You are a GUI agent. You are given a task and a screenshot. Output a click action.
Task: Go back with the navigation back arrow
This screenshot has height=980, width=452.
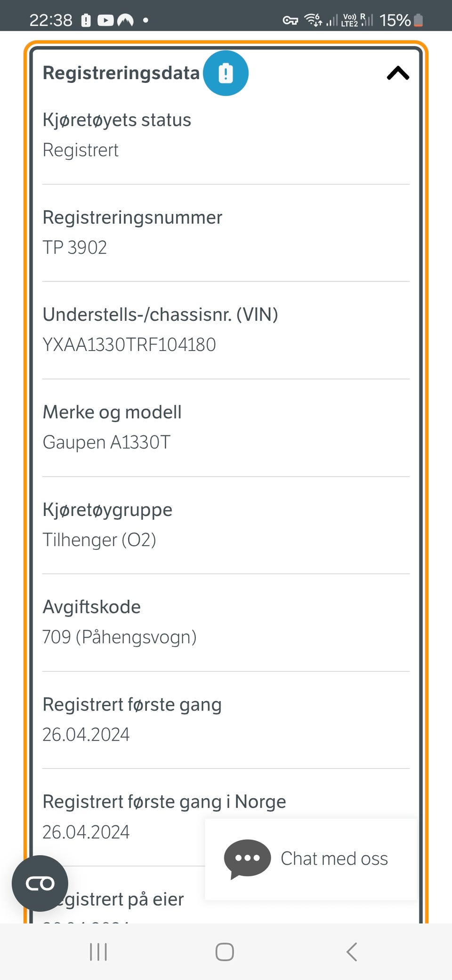(x=352, y=952)
